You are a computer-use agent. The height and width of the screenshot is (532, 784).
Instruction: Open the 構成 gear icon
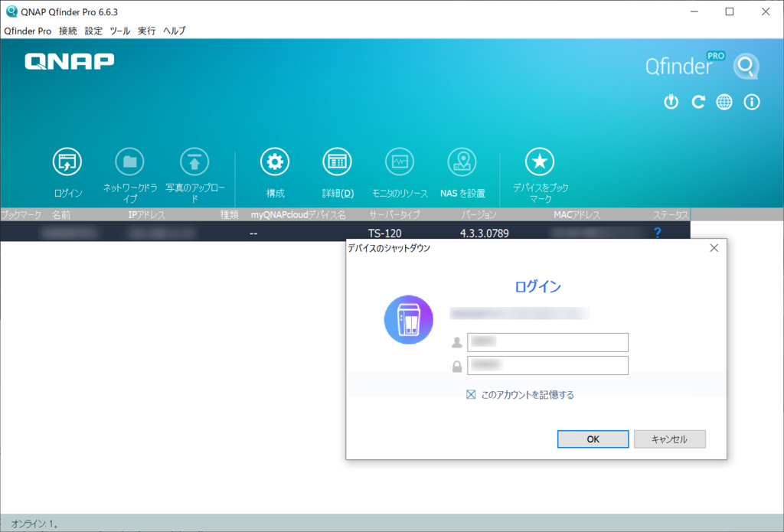[275, 162]
